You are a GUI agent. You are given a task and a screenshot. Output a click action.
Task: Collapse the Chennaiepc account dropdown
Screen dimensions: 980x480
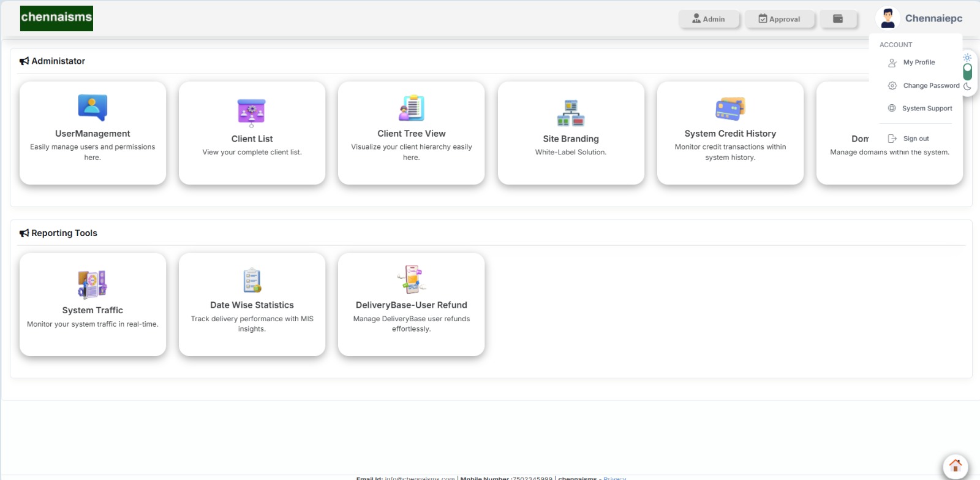933,18
